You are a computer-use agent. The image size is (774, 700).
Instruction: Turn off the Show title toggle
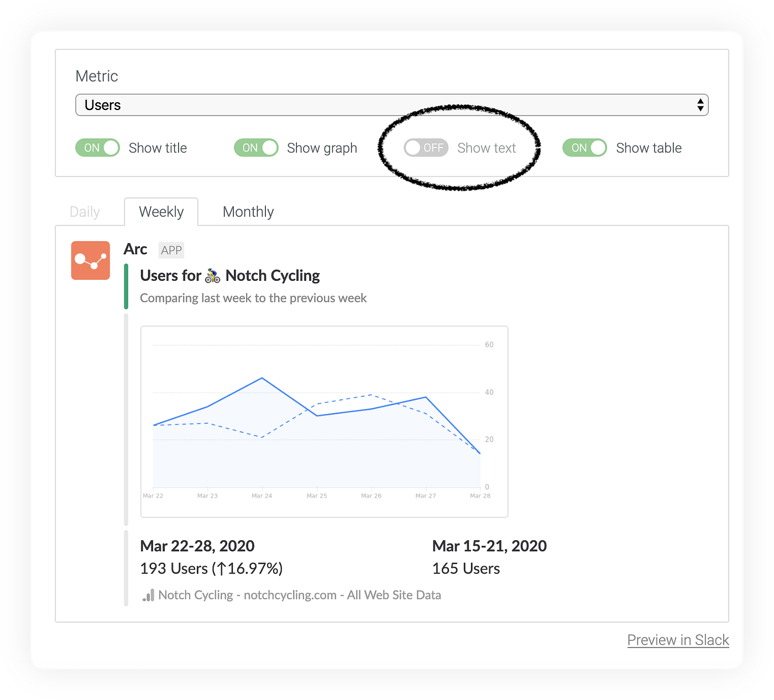[97, 148]
